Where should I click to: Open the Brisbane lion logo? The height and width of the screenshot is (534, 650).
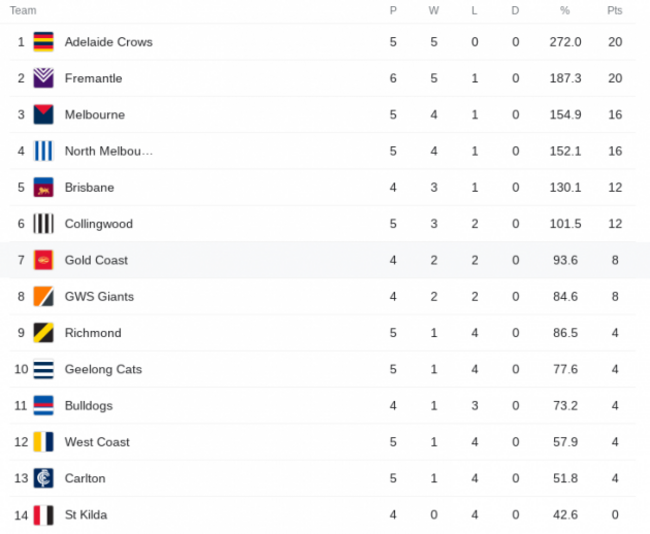click(x=44, y=187)
